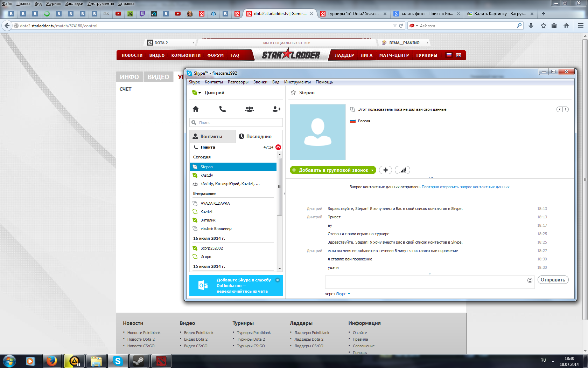
Task: Open the Разговоры menu
Action: click(x=238, y=82)
